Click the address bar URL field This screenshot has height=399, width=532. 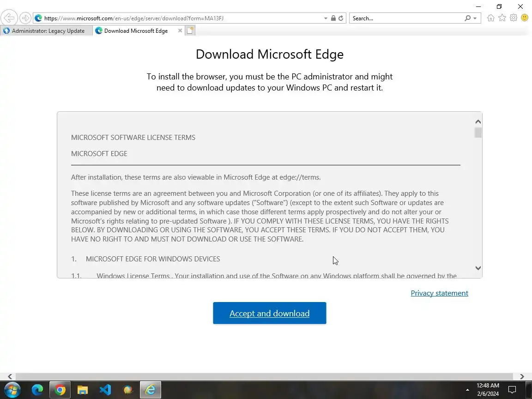pos(183,18)
